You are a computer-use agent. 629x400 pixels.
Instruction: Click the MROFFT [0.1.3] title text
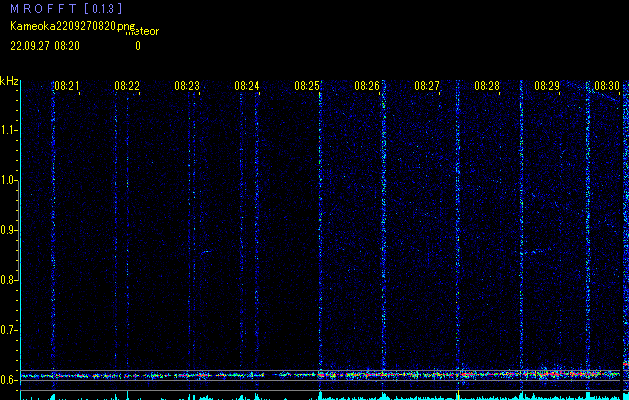click(x=66, y=8)
